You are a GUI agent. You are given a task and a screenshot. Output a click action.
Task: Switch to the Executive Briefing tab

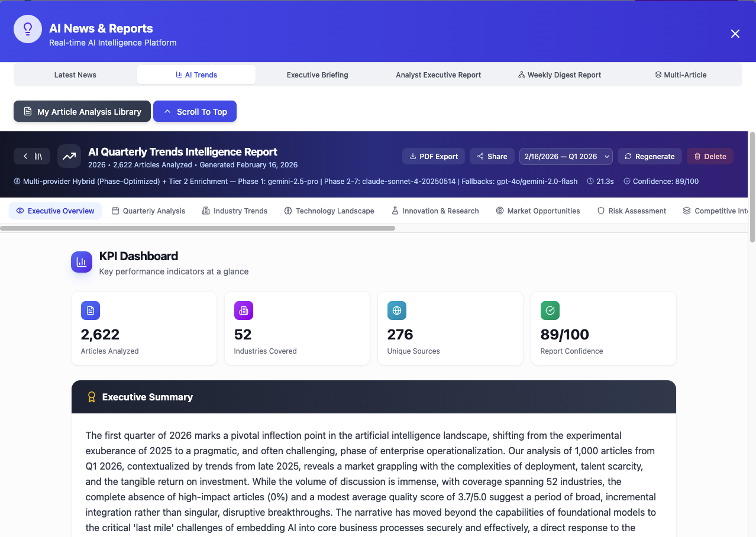coord(318,75)
